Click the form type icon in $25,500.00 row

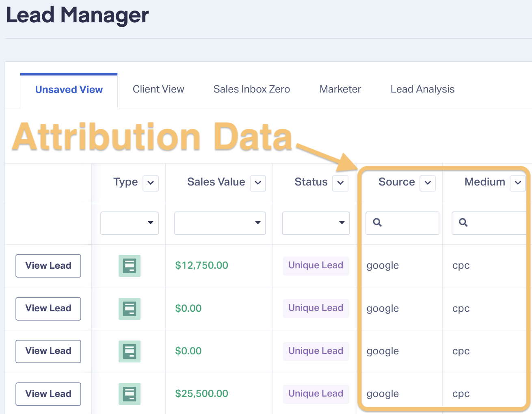(130, 394)
